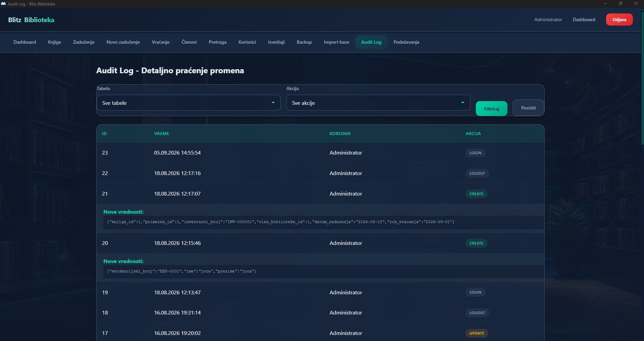Click the LOGOUT badge in row 22
This screenshot has height=341, width=644.
[477, 173]
